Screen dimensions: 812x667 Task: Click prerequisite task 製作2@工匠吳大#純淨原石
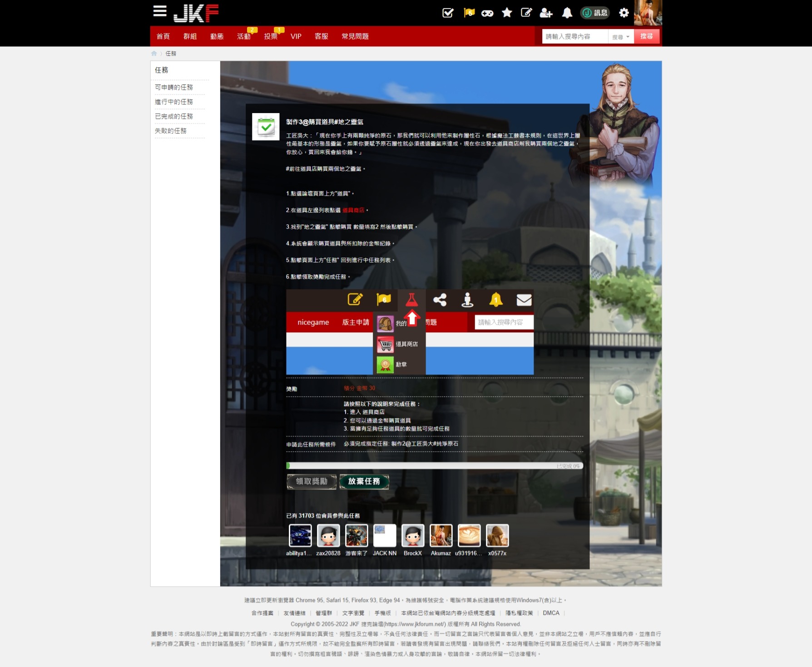[425, 444]
